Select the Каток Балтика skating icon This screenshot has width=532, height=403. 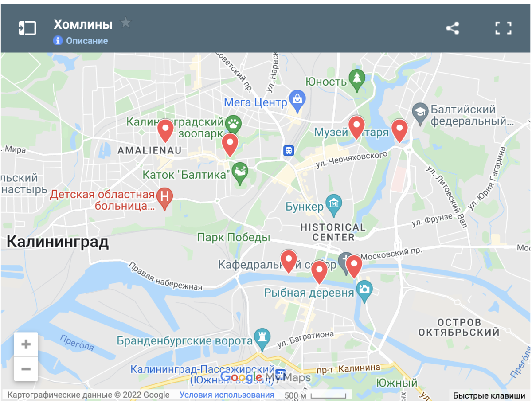pos(240,173)
